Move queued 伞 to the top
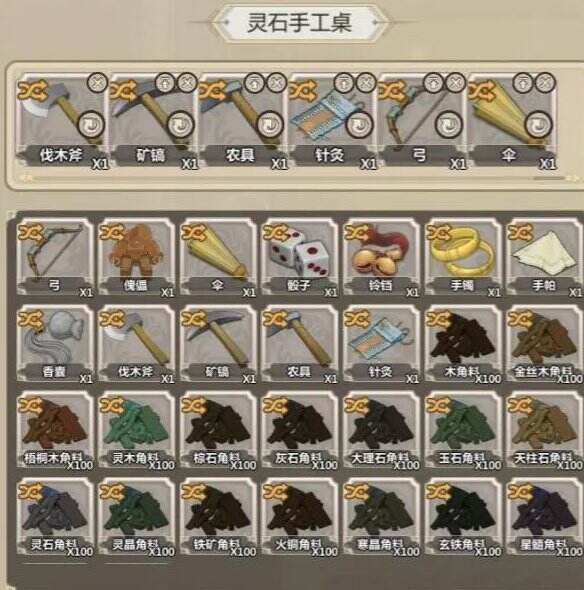 [x=523, y=82]
